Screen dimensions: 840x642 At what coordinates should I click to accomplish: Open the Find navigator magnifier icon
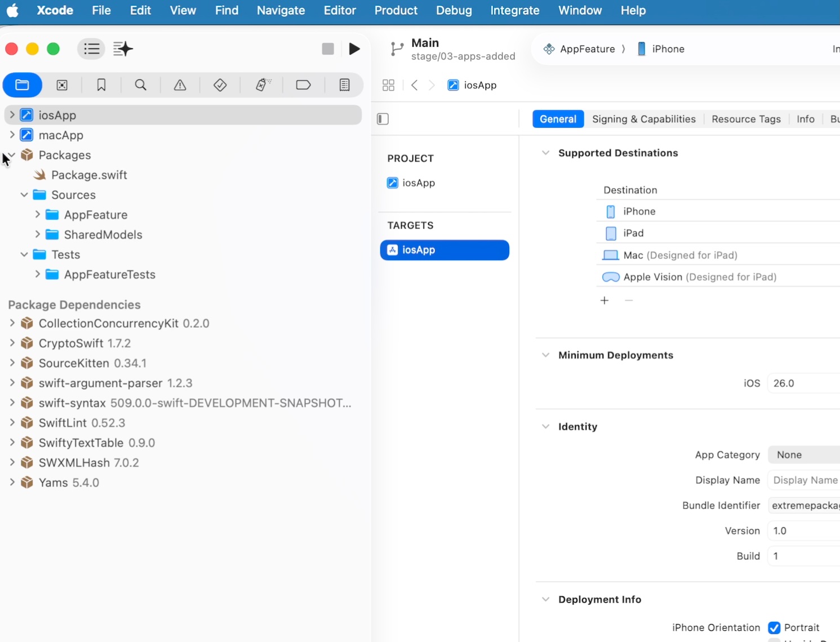click(141, 85)
